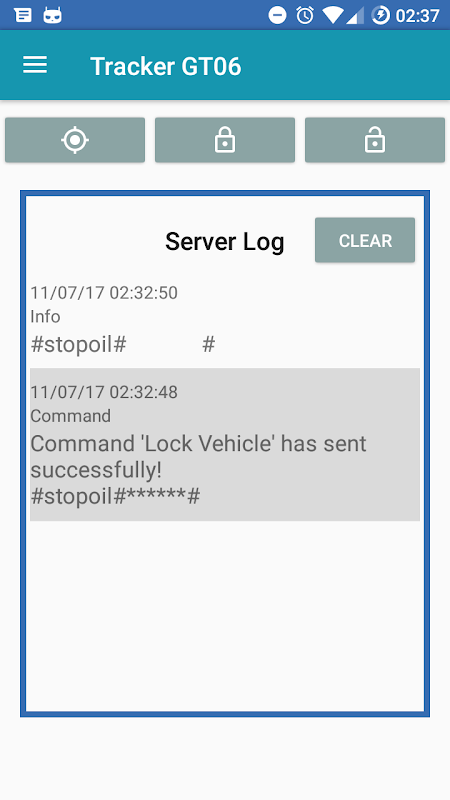Open the hamburger navigation menu
The image size is (450, 800).
[35, 65]
